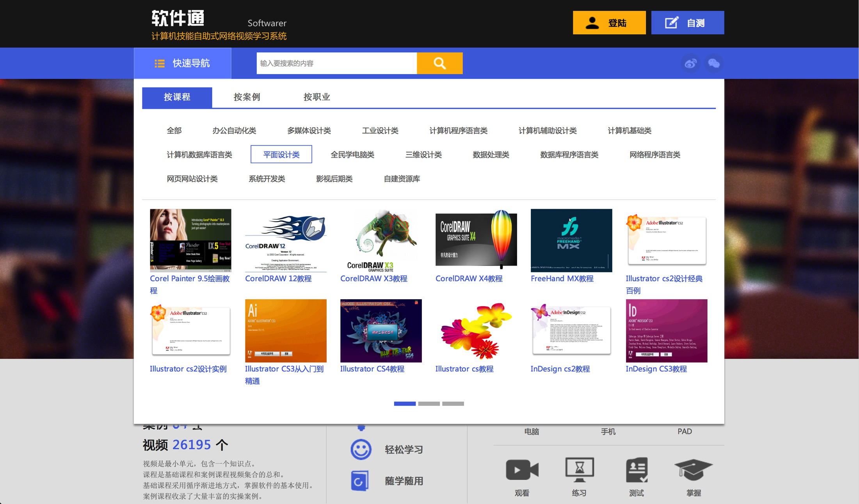Select the 办公自动化类 category
The width and height of the screenshot is (859, 504).
tap(234, 131)
